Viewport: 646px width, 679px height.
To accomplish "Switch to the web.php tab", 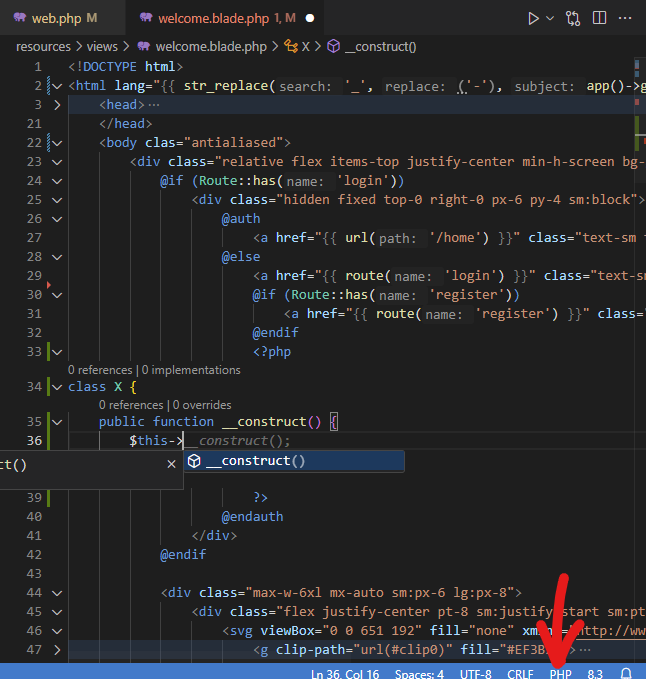I will click(x=56, y=18).
